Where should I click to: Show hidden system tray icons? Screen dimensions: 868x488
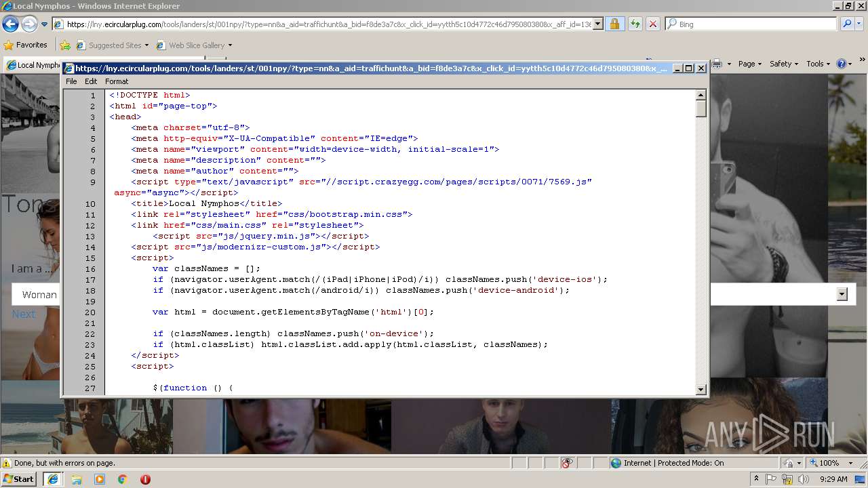756,479
